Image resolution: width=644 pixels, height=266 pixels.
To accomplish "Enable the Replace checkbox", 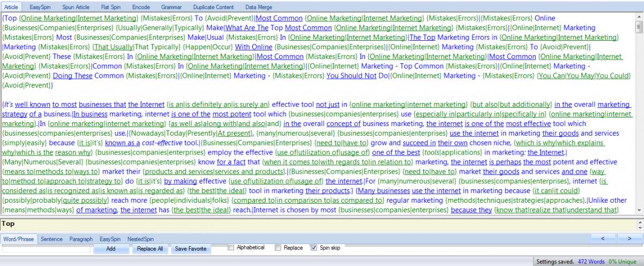I will point(278,248).
